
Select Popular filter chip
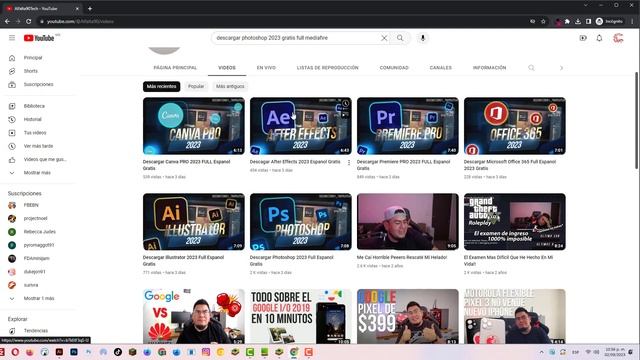[196, 87]
